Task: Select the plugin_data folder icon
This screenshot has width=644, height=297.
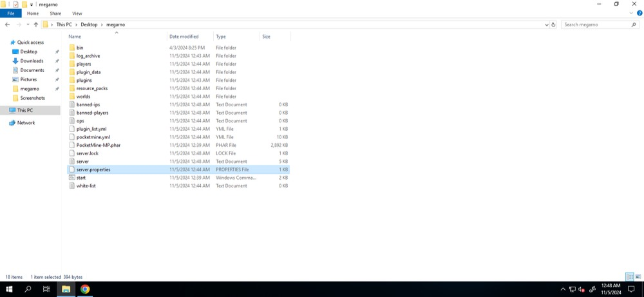Action: click(72, 72)
